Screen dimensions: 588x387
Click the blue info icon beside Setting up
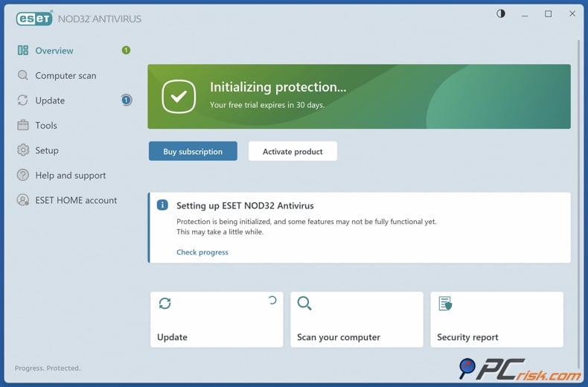pyautogui.click(x=162, y=205)
